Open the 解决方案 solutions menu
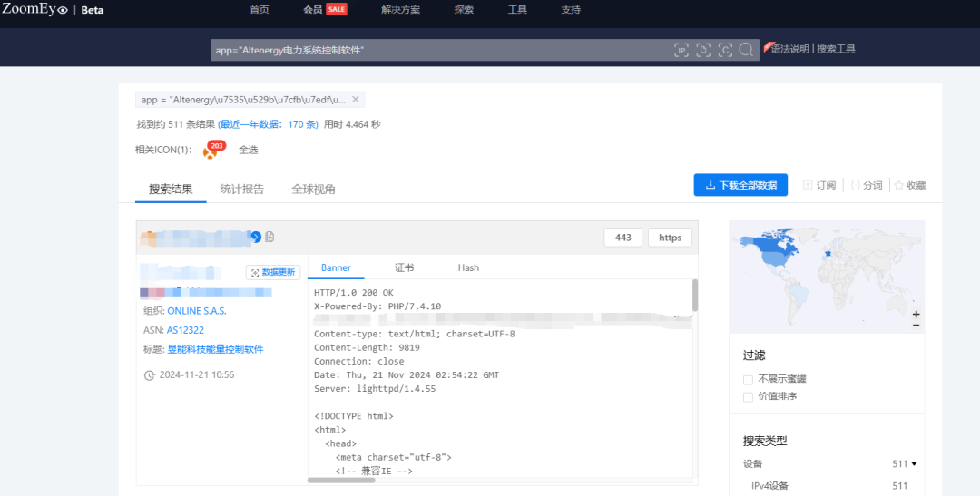This screenshot has height=496, width=980. [x=401, y=9]
